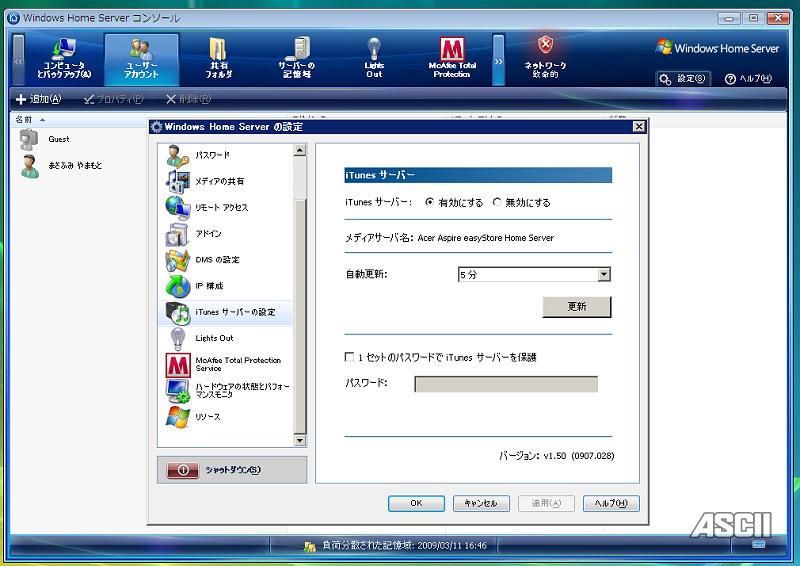Open console Help (ヘルプ) button

tap(748, 79)
